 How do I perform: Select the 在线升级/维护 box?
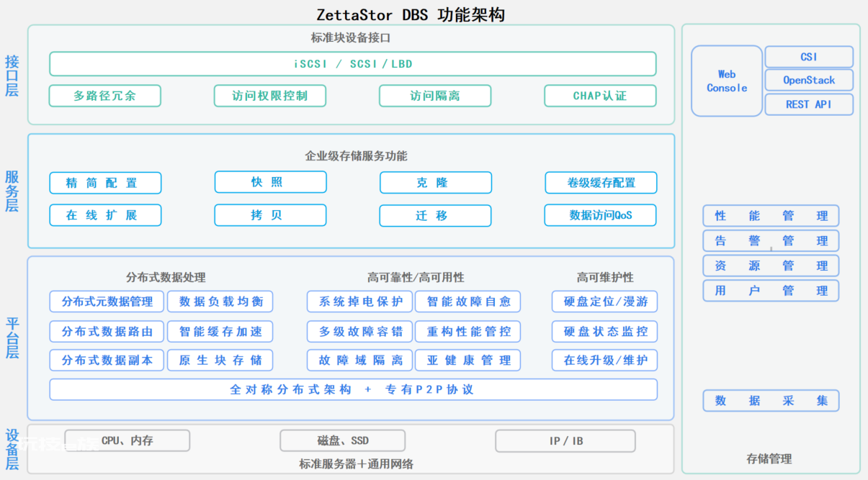coord(605,361)
